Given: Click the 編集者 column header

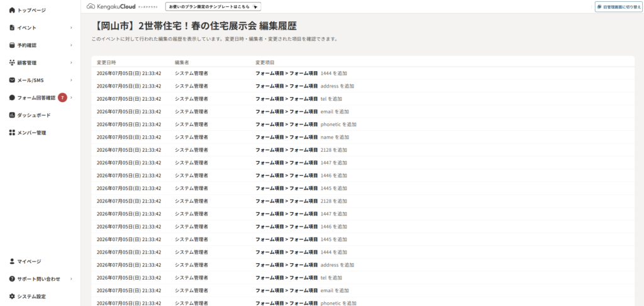Looking at the screenshot, I should 182,62.
